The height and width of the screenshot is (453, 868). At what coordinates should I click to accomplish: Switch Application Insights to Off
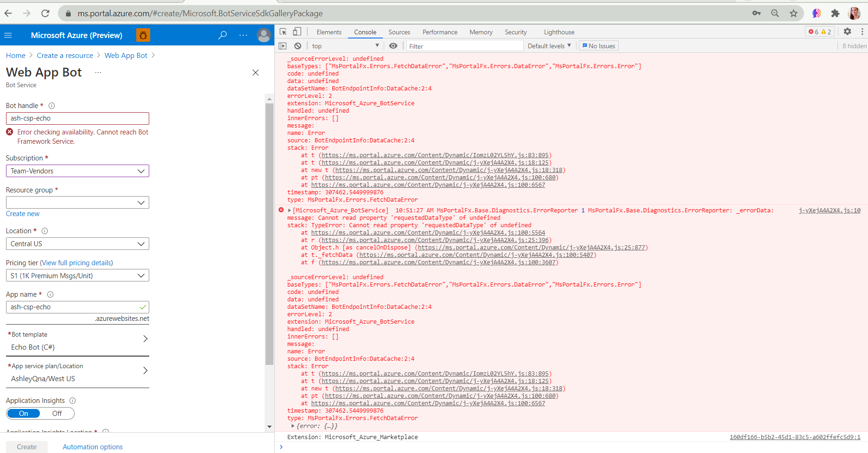[57, 413]
